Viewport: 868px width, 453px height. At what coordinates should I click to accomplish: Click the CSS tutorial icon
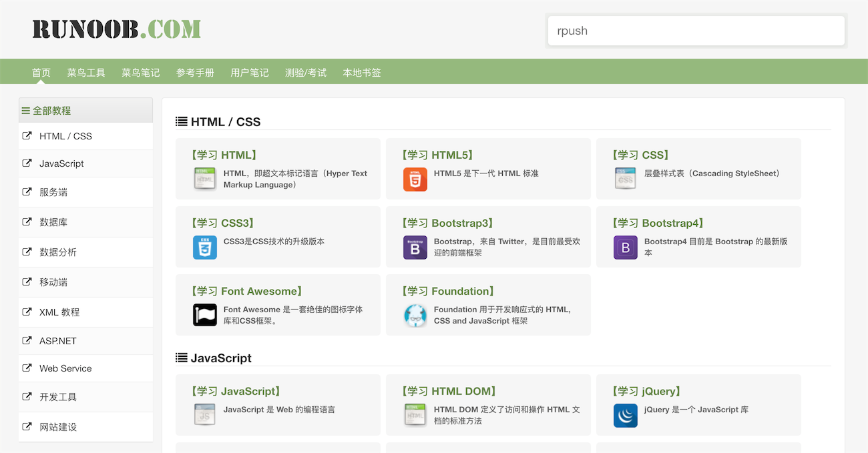click(626, 179)
